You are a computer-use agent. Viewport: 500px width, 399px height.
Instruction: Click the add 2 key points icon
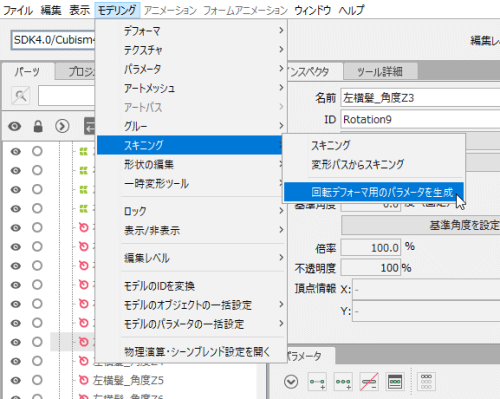[x=317, y=382]
